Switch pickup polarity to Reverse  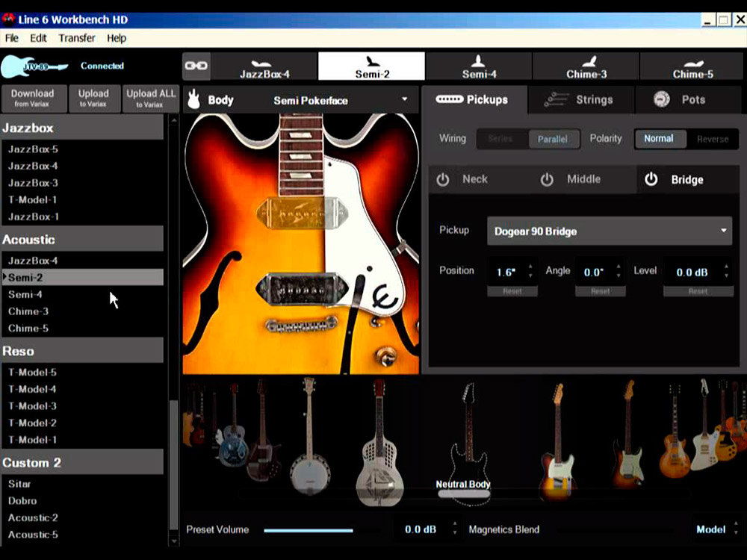click(x=713, y=139)
